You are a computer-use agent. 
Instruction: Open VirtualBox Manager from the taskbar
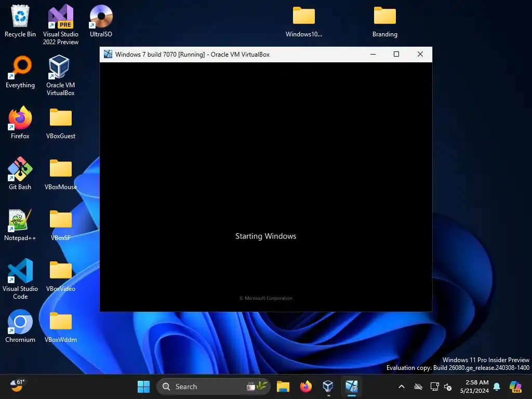pyautogui.click(x=328, y=387)
